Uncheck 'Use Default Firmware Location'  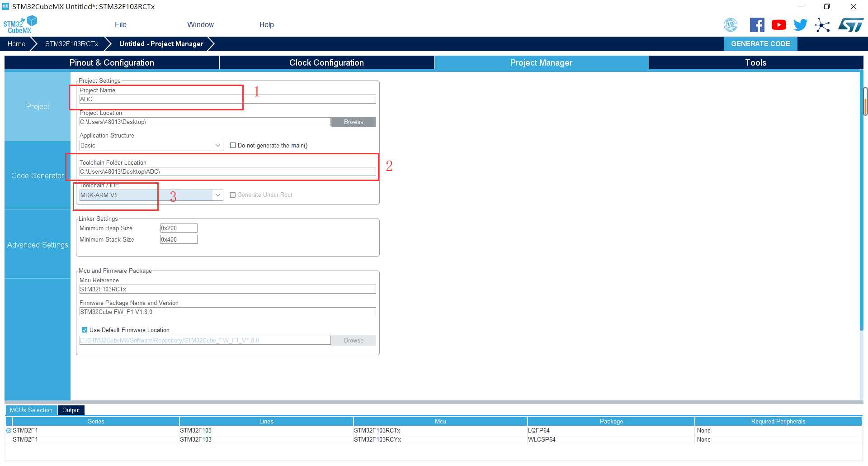84,330
